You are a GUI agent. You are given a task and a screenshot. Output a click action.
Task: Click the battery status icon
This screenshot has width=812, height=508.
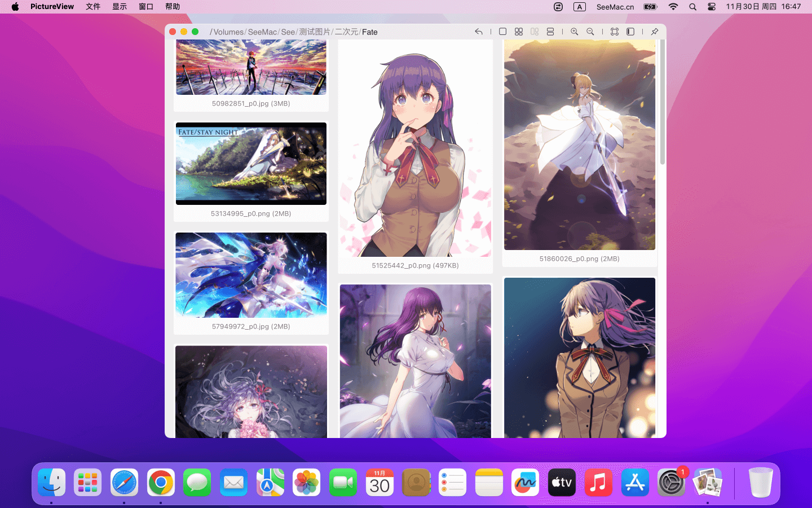coord(651,7)
